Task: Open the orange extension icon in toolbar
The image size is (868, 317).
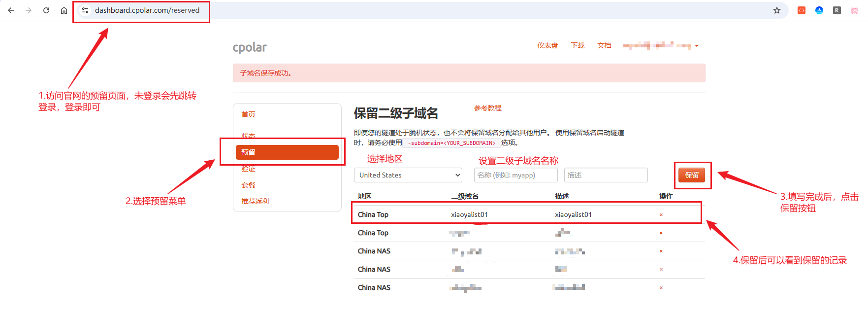Action: 802,10
